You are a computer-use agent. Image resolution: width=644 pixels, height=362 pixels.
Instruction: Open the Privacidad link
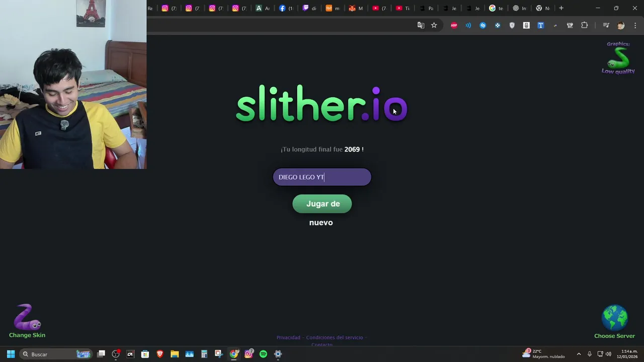click(x=288, y=337)
